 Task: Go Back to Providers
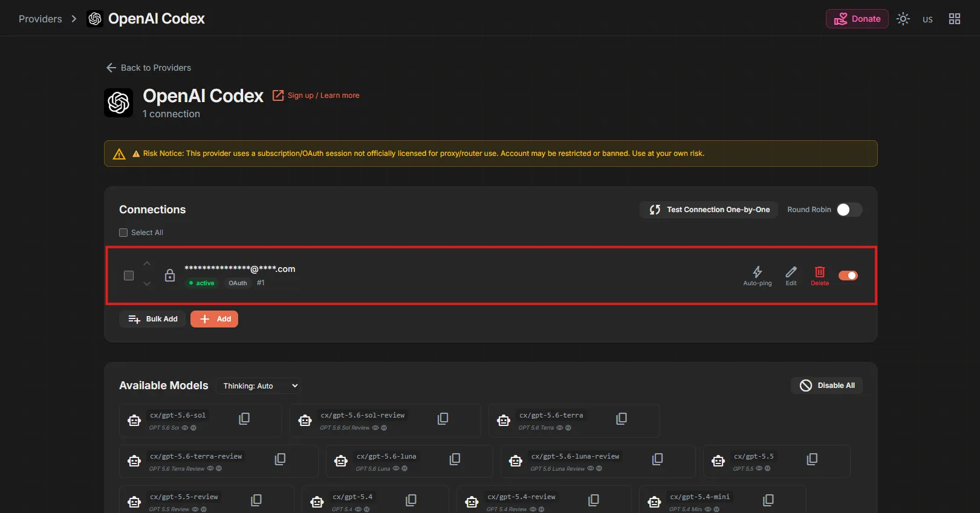pyautogui.click(x=149, y=68)
